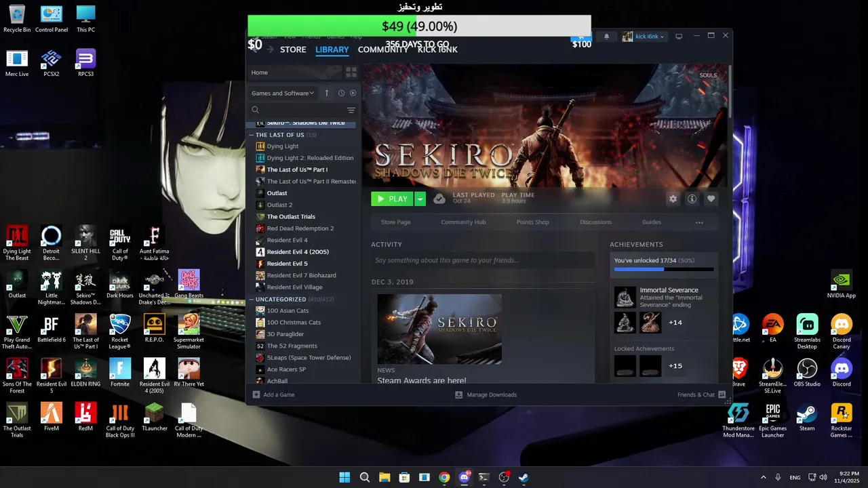The height and width of the screenshot is (488, 868).
Task: Go to STORE tab
Action: [x=293, y=49]
